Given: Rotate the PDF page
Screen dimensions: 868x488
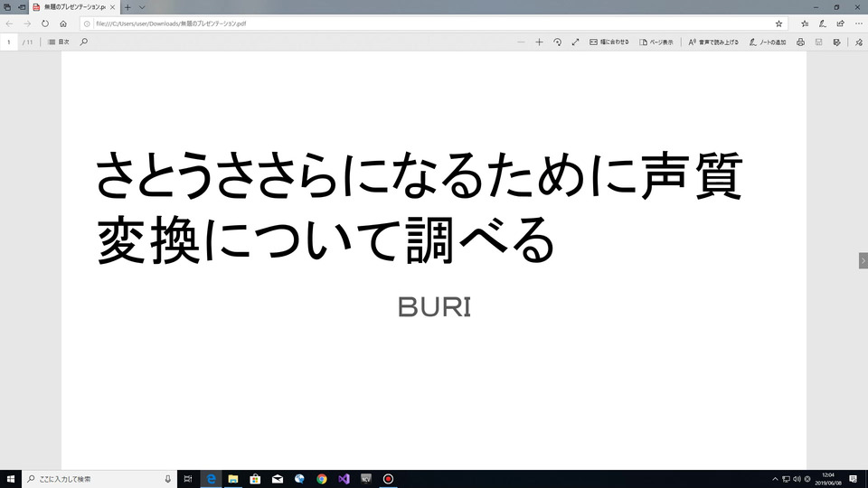Looking at the screenshot, I should [x=558, y=42].
